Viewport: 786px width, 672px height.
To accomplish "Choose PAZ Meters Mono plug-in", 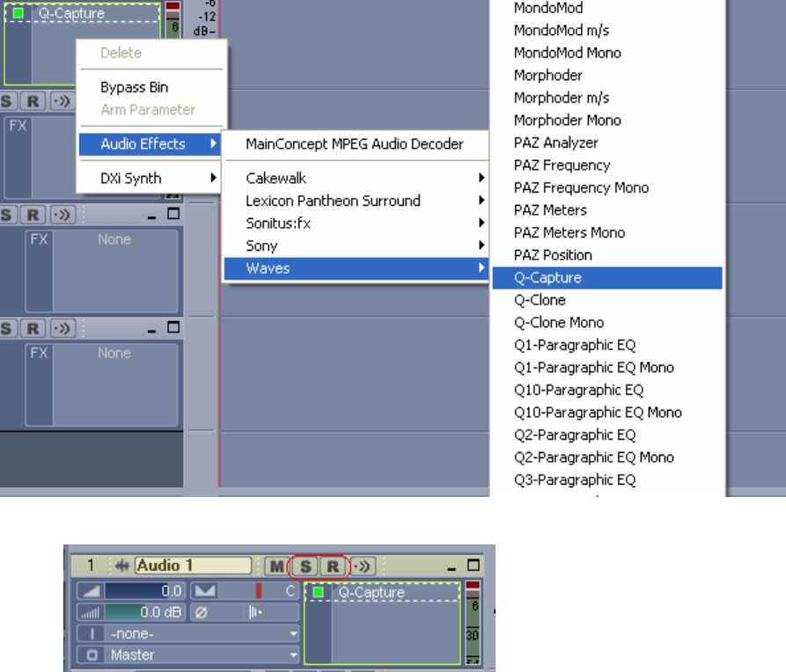I will click(607, 232).
